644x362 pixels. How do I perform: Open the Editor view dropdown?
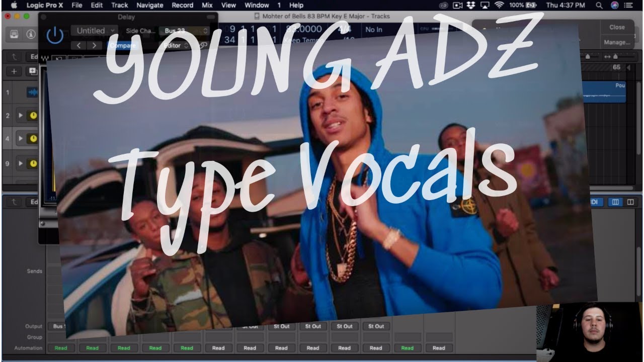[176, 45]
